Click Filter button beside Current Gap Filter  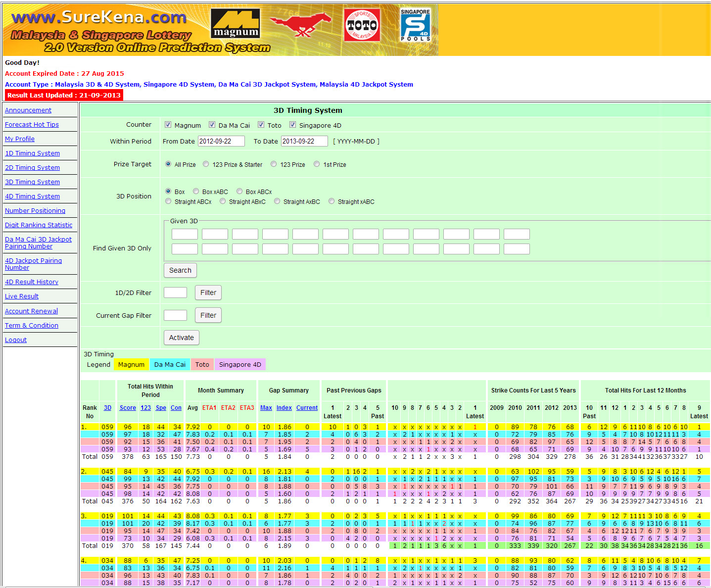tap(208, 315)
